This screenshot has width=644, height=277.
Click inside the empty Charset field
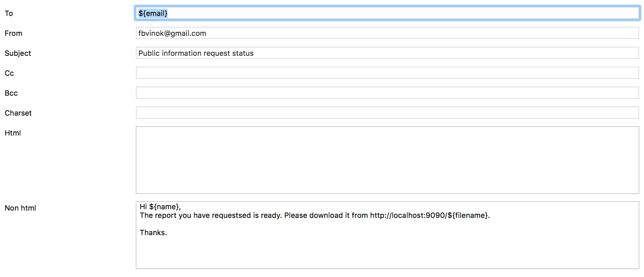coord(387,113)
